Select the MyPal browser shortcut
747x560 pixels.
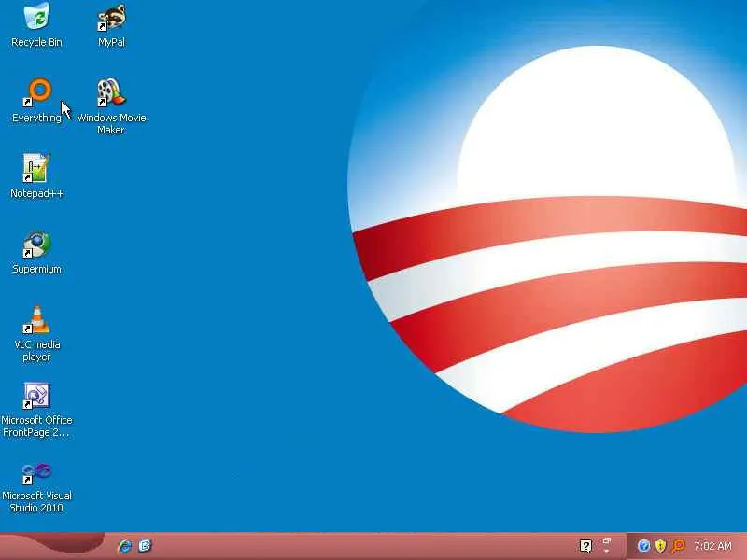tap(111, 25)
